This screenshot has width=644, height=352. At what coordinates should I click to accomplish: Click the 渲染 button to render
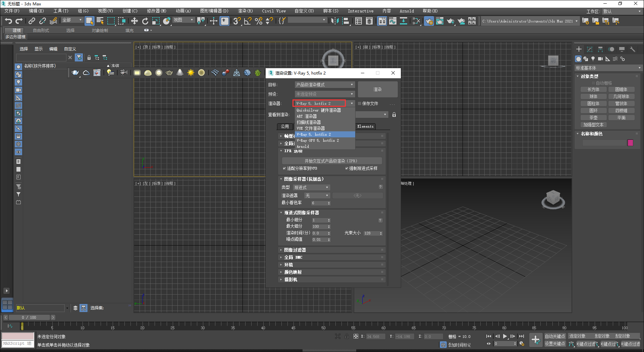click(377, 89)
